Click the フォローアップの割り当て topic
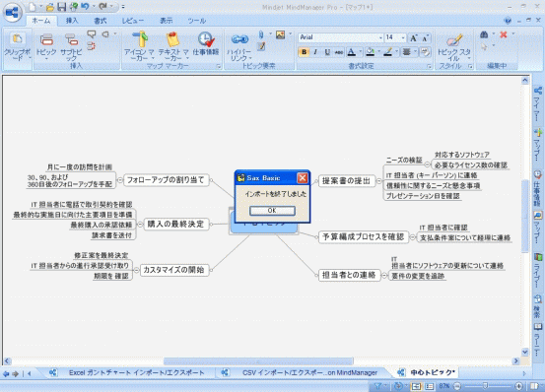The width and height of the screenshot is (545, 392). coord(167,180)
